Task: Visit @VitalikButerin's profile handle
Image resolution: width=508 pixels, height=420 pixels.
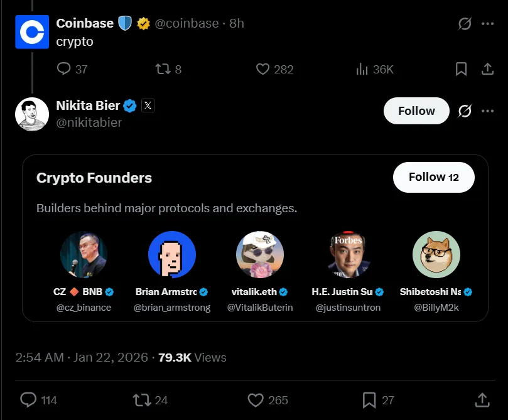Action: [260, 307]
